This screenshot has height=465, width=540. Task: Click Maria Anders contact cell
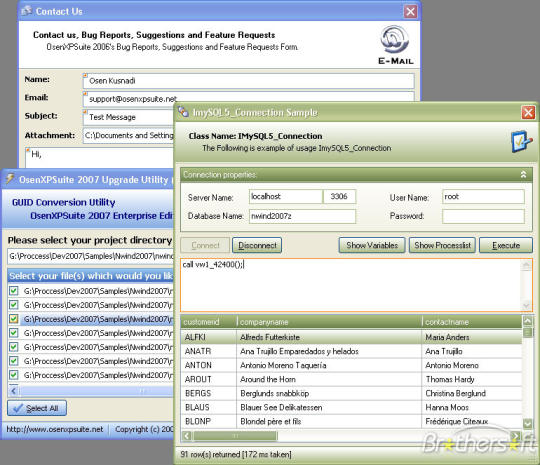(x=472, y=337)
